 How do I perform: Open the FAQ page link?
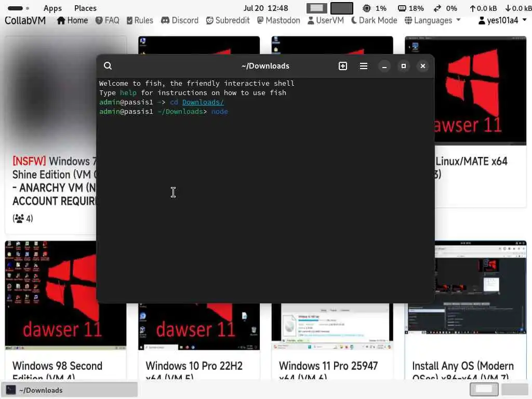click(x=107, y=20)
